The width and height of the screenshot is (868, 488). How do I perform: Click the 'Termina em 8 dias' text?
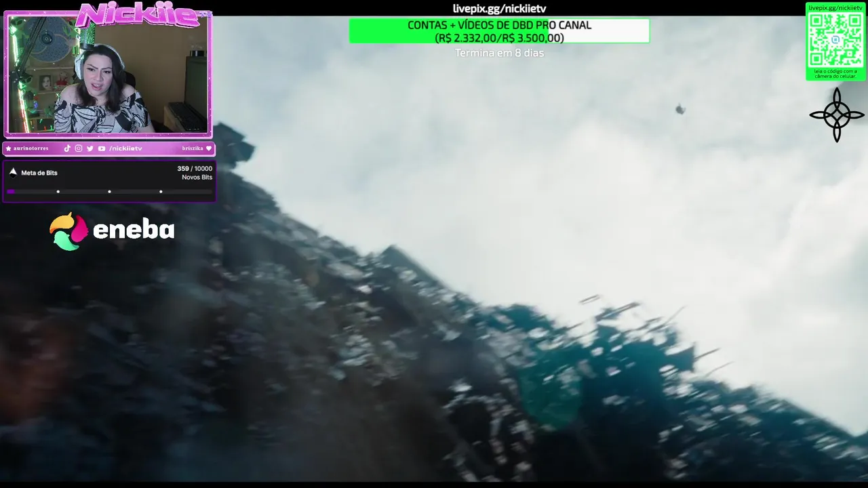[499, 53]
